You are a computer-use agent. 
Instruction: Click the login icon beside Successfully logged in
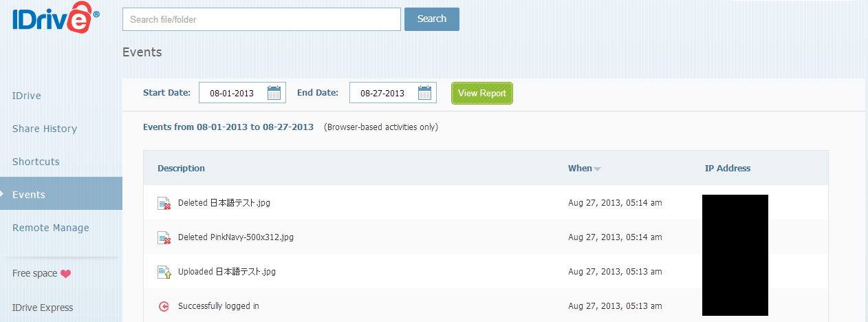164,306
